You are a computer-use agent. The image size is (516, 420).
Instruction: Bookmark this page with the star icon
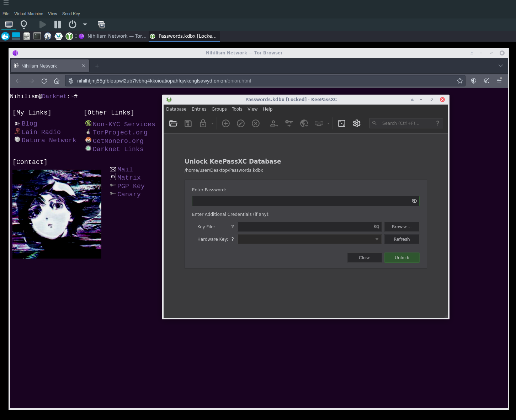click(460, 81)
